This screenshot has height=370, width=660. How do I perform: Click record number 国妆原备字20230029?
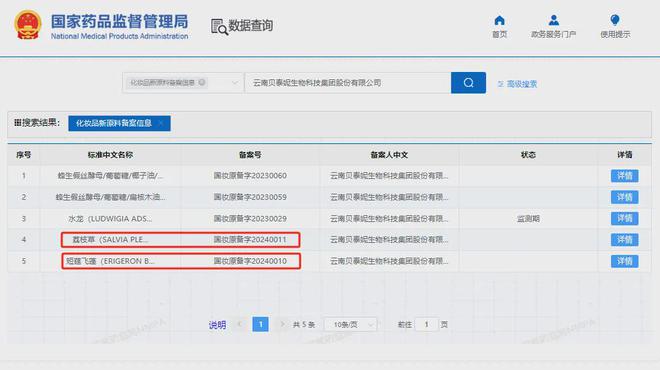point(250,219)
